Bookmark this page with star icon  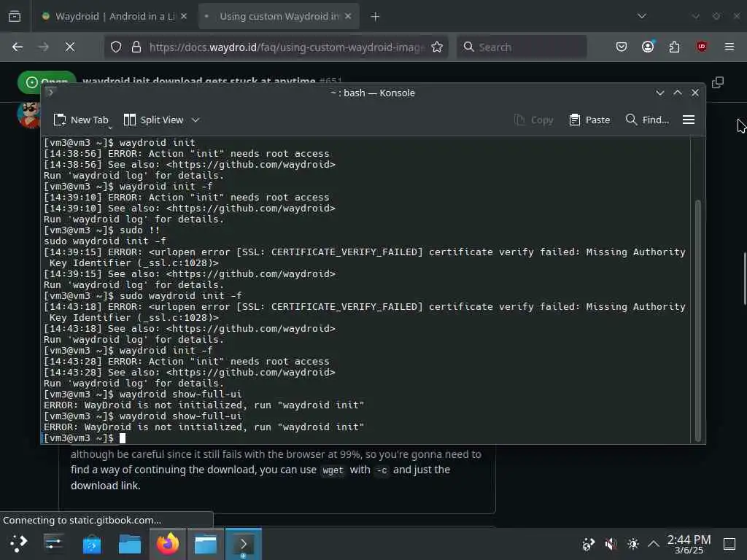click(437, 47)
